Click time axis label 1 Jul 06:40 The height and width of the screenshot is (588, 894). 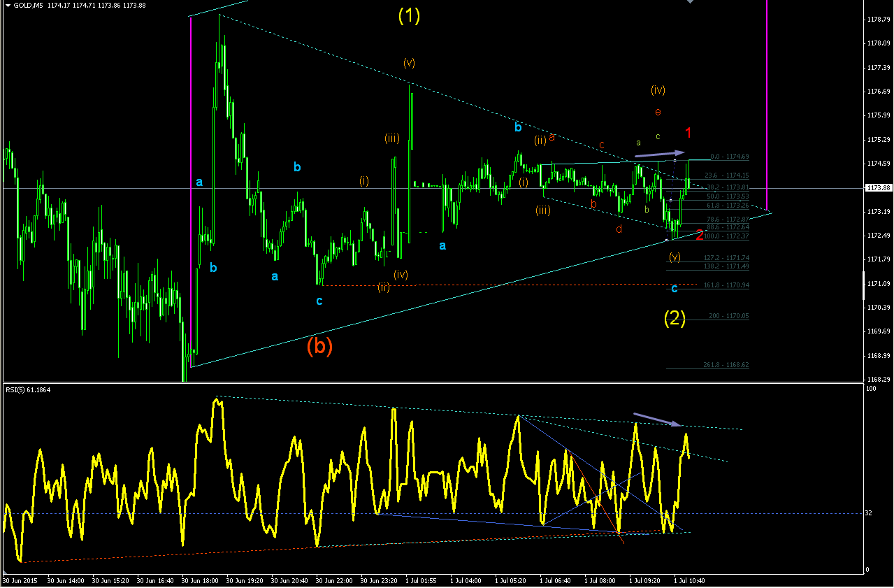[555, 581]
